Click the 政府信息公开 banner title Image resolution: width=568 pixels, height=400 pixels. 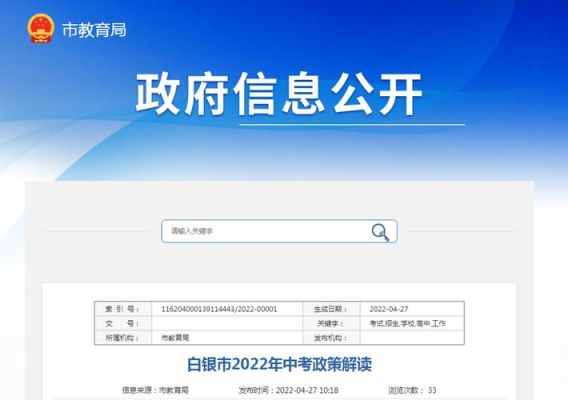point(279,93)
